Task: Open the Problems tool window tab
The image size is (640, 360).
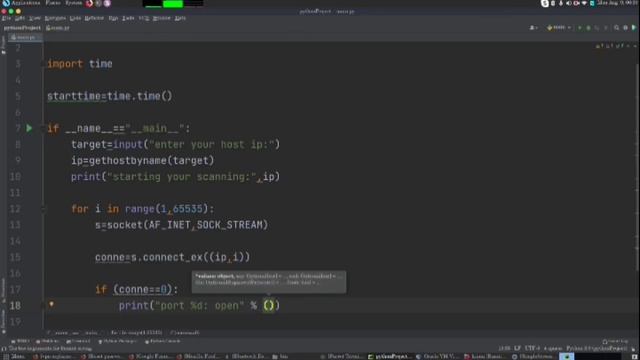Action: (x=48, y=341)
